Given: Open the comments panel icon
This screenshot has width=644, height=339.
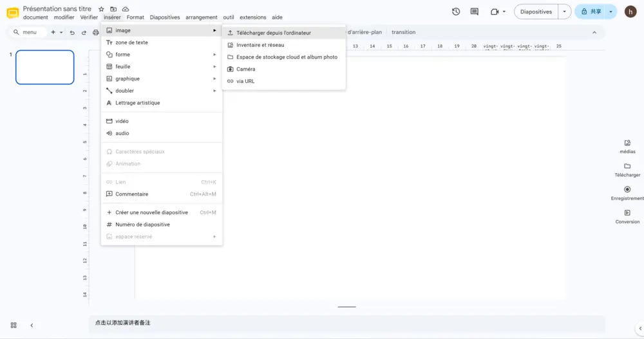Looking at the screenshot, I should click(475, 12).
